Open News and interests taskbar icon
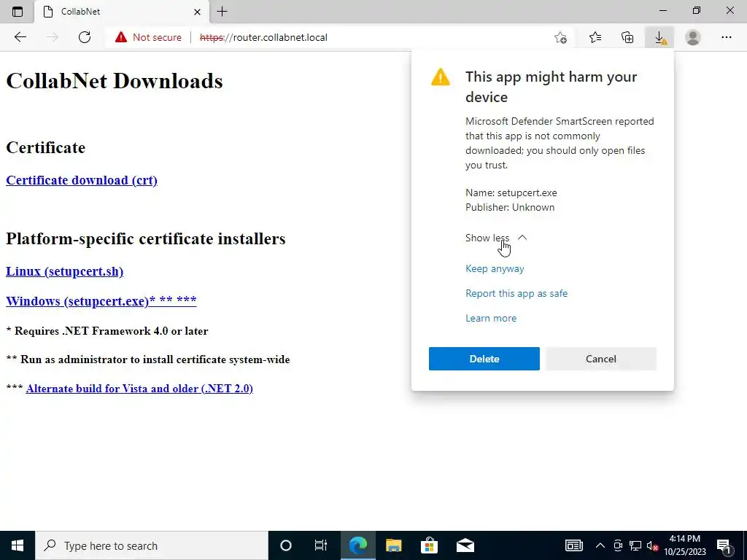747x560 pixels. pyautogui.click(x=573, y=545)
